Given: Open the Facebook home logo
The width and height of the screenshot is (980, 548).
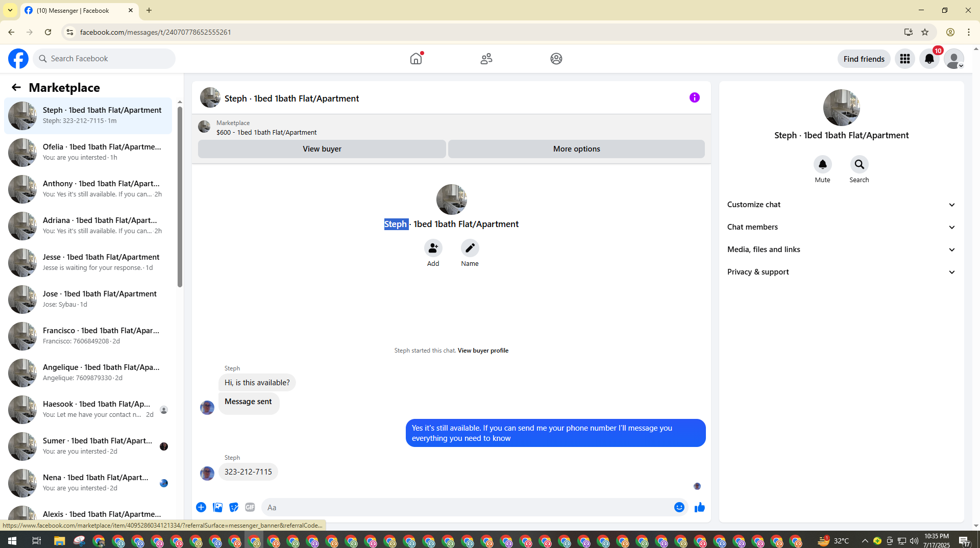Looking at the screenshot, I should 18,59.
